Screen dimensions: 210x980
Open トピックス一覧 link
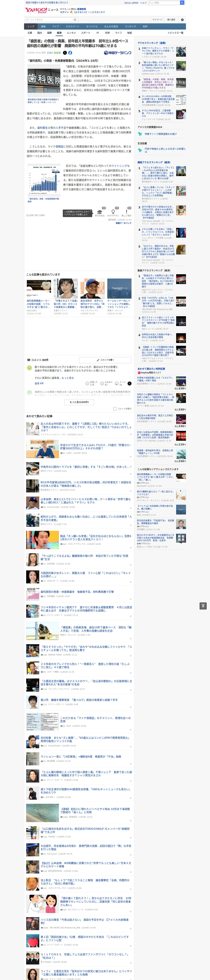[175, 33]
